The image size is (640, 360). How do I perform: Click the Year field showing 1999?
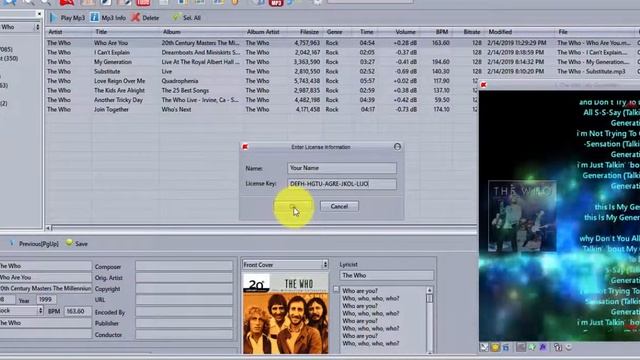pos(46,300)
